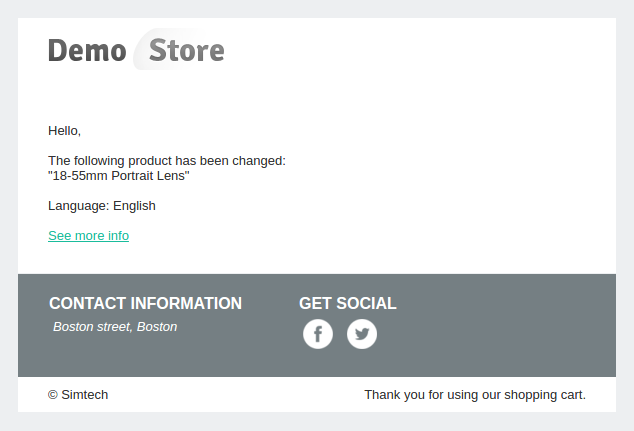Click the word English

point(134,206)
